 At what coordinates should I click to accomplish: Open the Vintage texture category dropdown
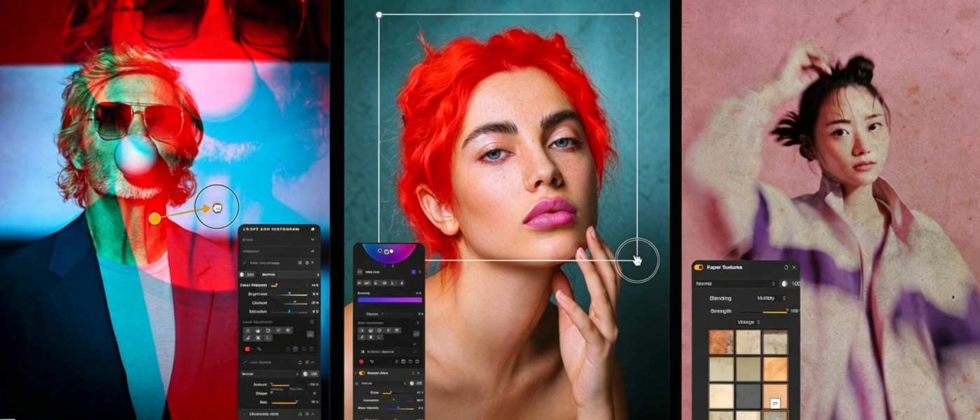pyautogui.click(x=749, y=323)
